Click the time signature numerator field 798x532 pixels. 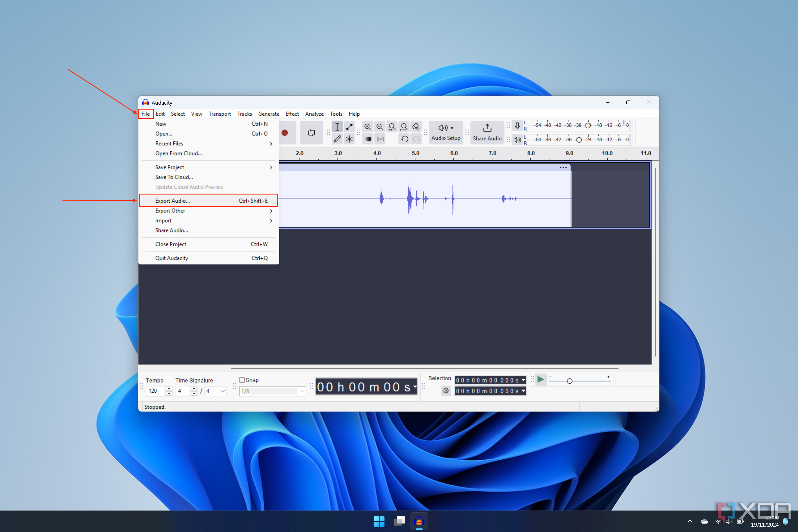(183, 391)
